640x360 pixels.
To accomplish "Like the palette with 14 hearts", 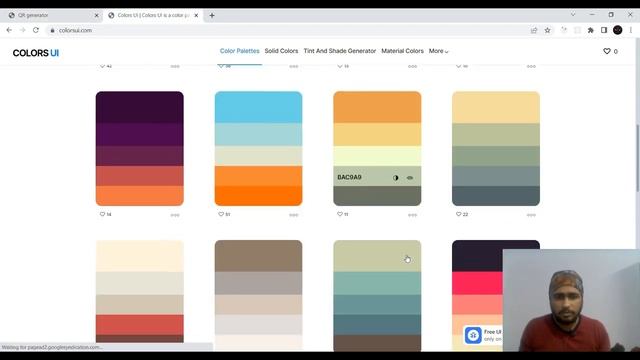I will [102, 214].
